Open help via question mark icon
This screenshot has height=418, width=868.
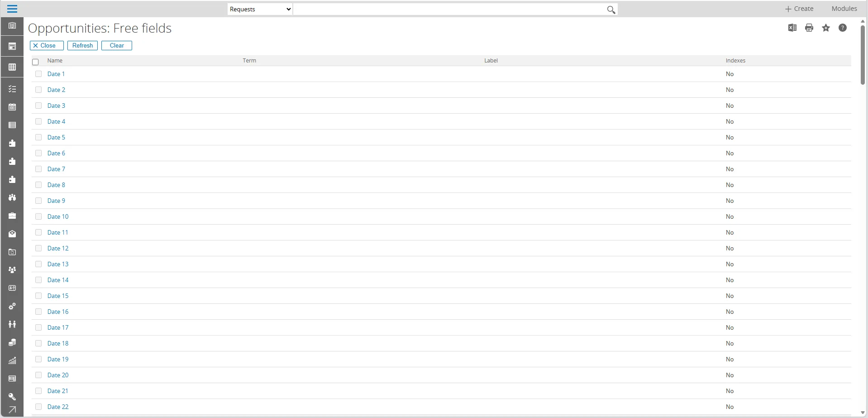click(x=842, y=28)
